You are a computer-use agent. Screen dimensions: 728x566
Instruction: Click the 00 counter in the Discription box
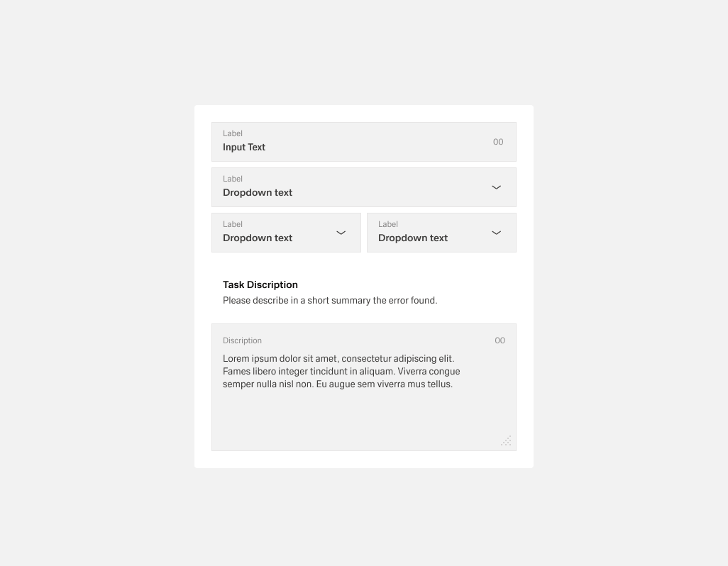click(500, 340)
